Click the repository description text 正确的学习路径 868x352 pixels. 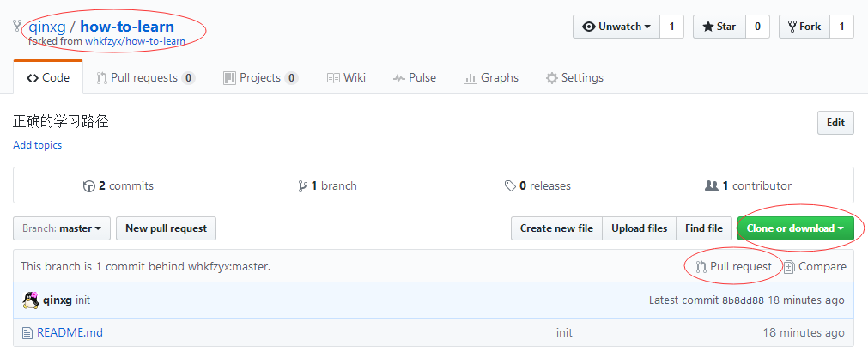click(x=61, y=122)
